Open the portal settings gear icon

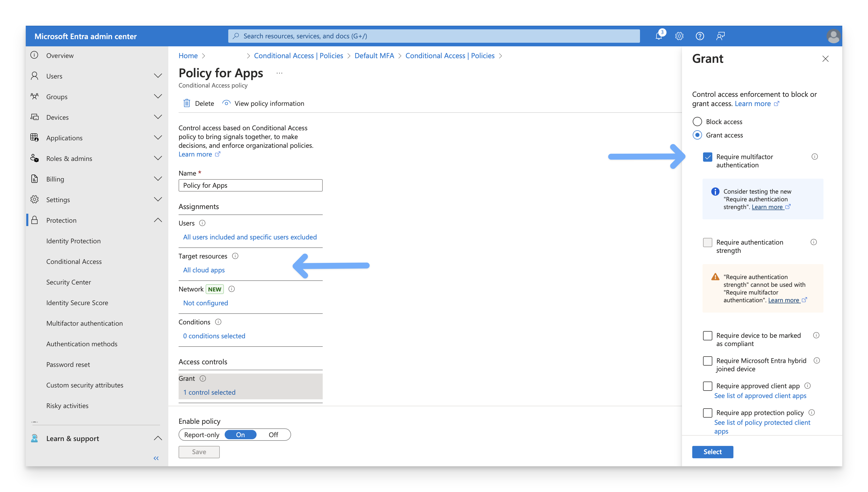[x=679, y=36]
